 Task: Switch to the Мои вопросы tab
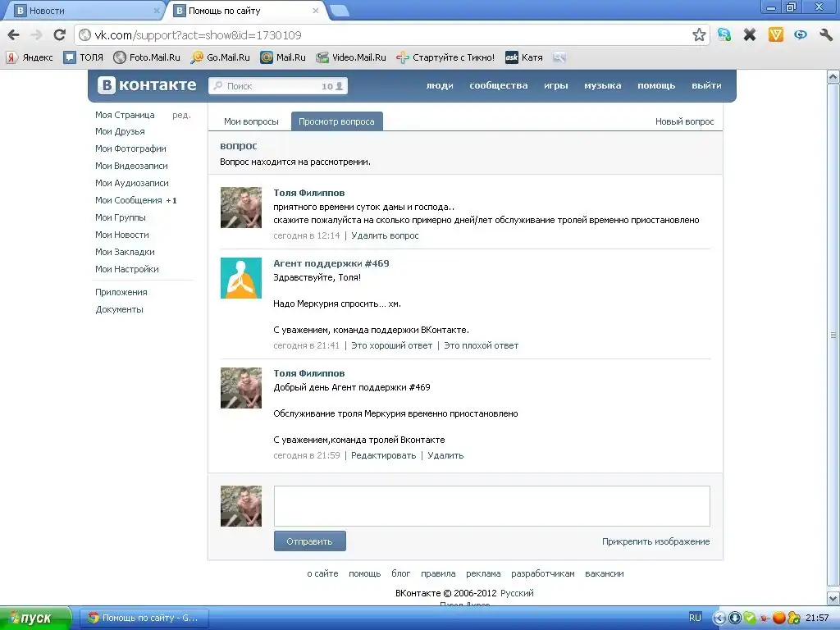coord(251,121)
